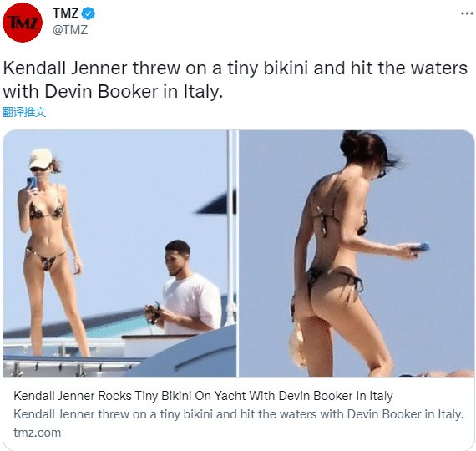Image resolution: width=476 pixels, height=451 pixels.
Task: Click the blue verified badge beside TMZ
Action: tap(89, 13)
